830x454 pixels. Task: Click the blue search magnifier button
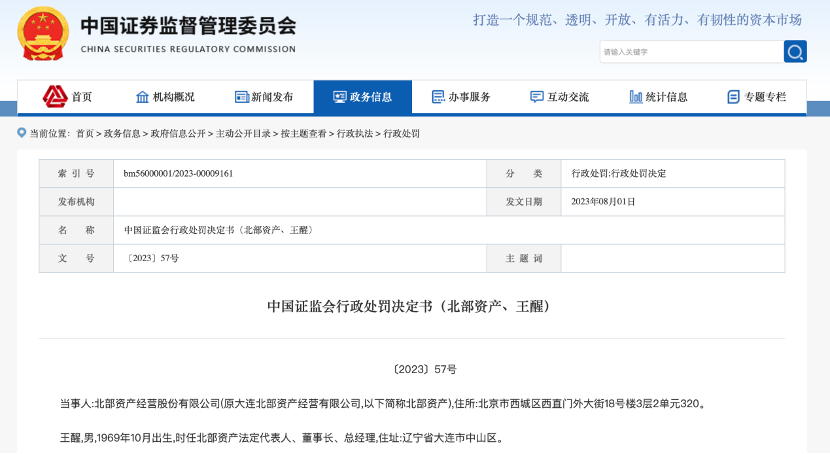tap(795, 51)
